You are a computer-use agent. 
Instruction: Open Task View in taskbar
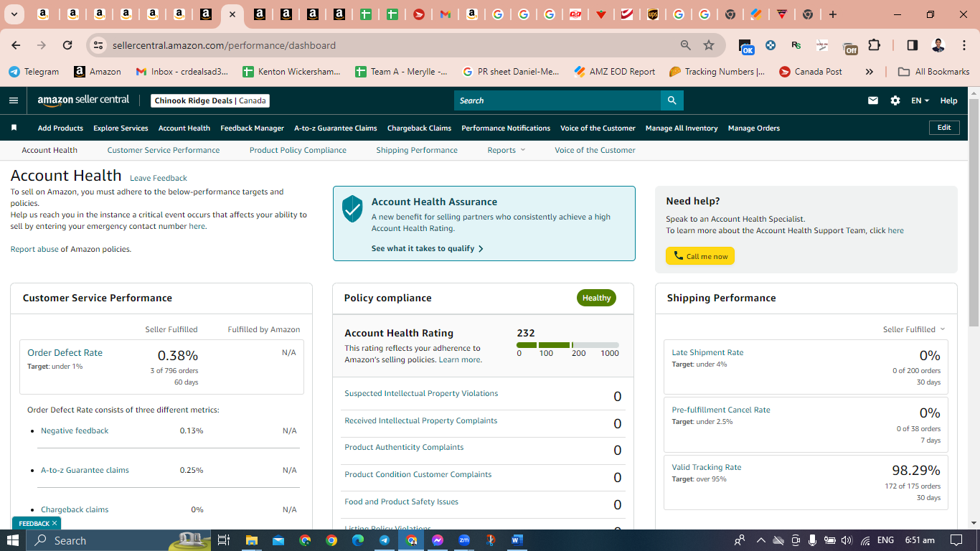(223, 540)
